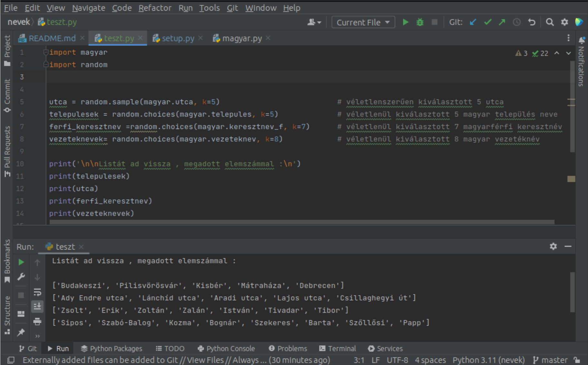588x365 pixels.
Task: Open Search Everywhere with the magnifier icon
Action: pyautogui.click(x=550, y=22)
